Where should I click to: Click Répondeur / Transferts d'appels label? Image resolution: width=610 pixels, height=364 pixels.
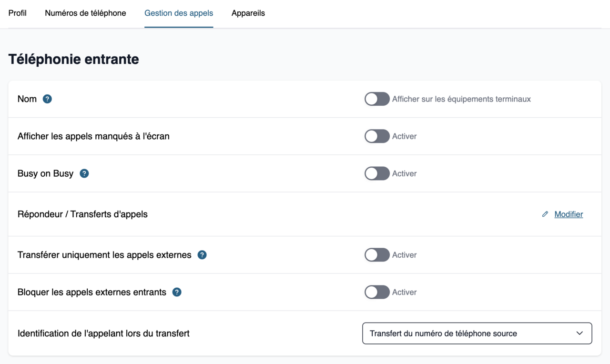[x=82, y=214]
